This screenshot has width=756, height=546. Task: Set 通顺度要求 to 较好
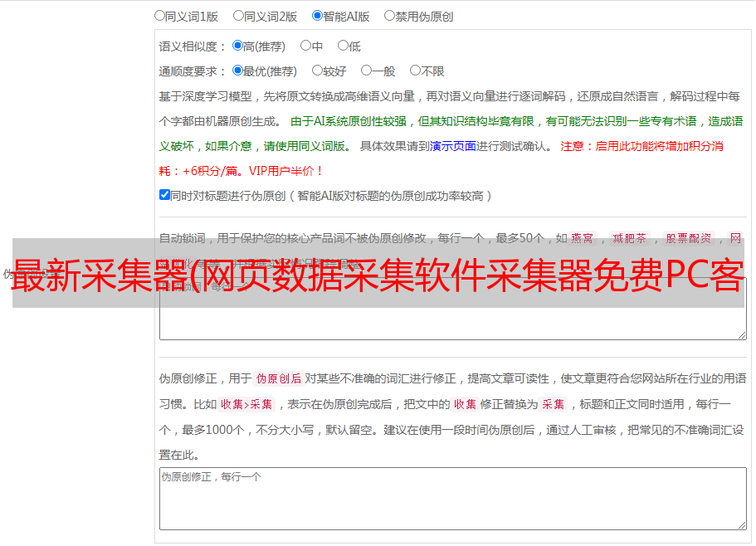click(317, 71)
